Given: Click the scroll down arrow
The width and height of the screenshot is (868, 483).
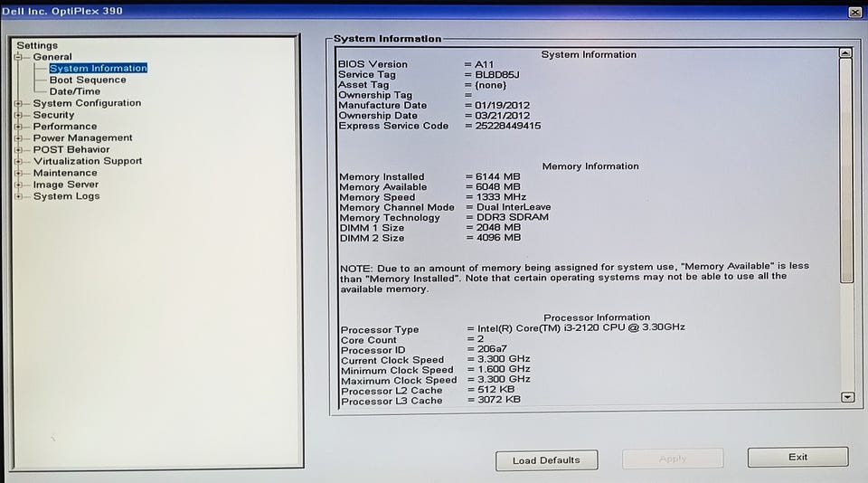Looking at the screenshot, I should click(x=847, y=397).
